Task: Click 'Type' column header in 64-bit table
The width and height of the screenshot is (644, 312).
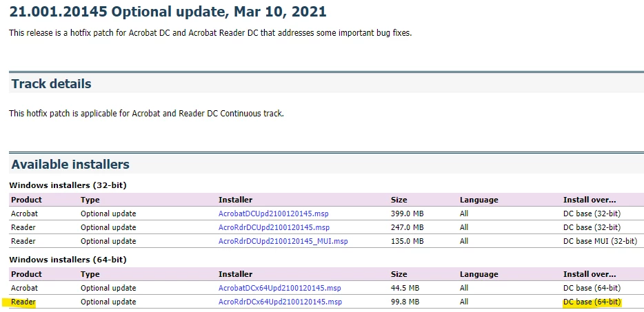Action: click(x=90, y=274)
